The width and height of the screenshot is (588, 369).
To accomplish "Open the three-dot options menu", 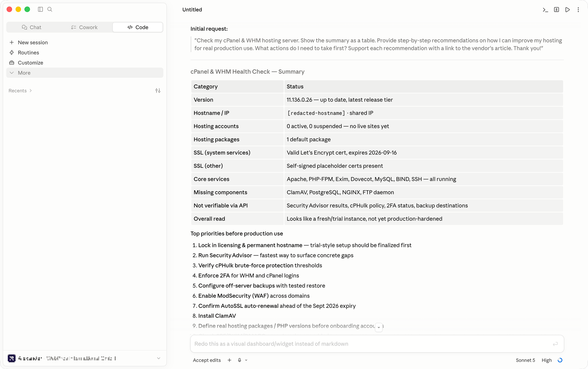I will click(x=578, y=10).
